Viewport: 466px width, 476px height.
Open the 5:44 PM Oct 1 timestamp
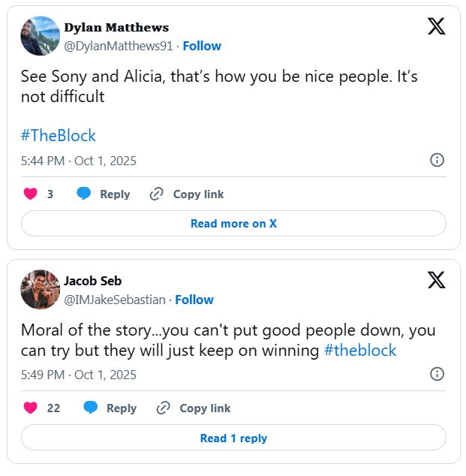click(x=79, y=161)
